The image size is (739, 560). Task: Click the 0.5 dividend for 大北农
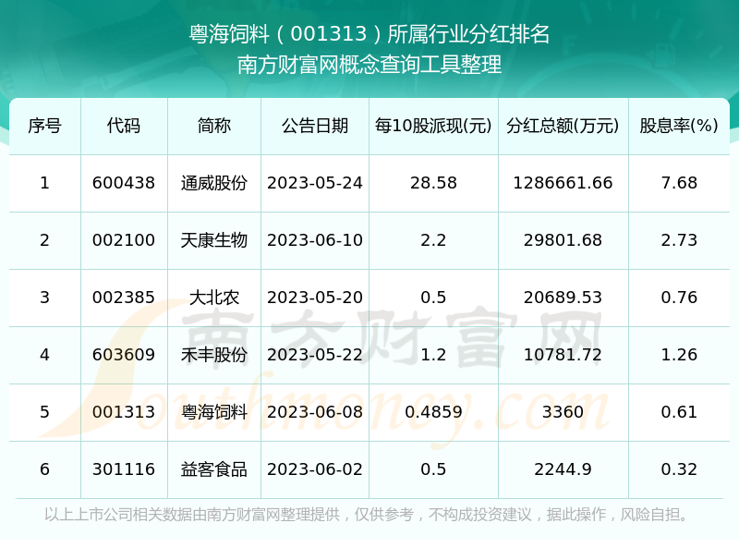point(433,298)
